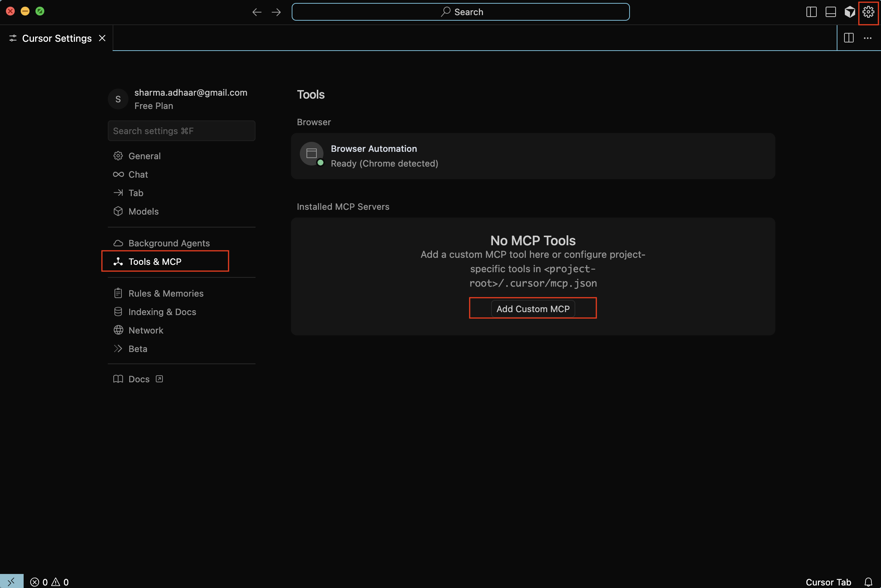The width and height of the screenshot is (881, 588).
Task: Click the forward navigation arrow
Action: (276, 11)
